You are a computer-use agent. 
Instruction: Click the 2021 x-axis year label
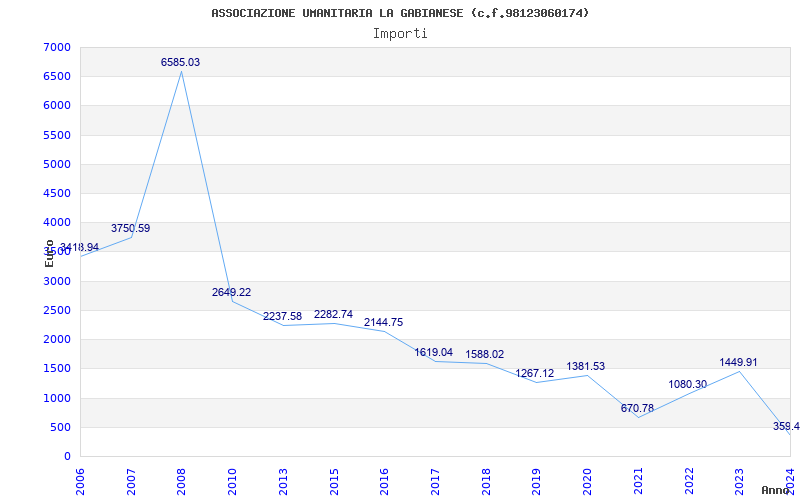point(638,481)
